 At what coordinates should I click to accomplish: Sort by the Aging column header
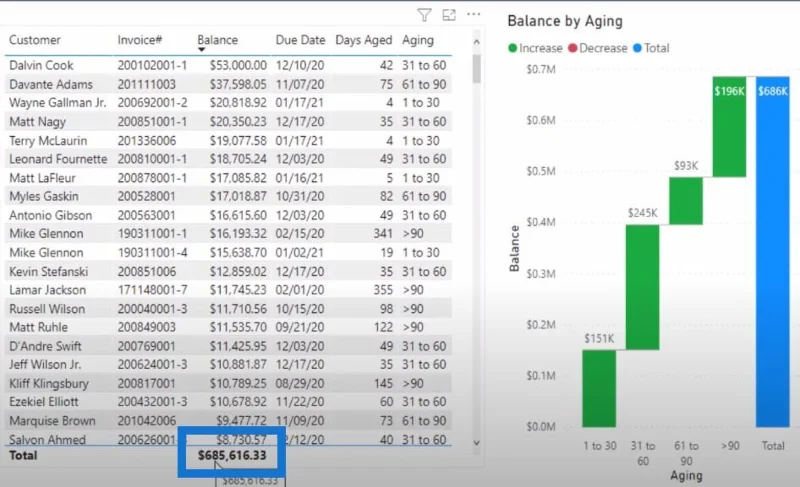click(418, 40)
